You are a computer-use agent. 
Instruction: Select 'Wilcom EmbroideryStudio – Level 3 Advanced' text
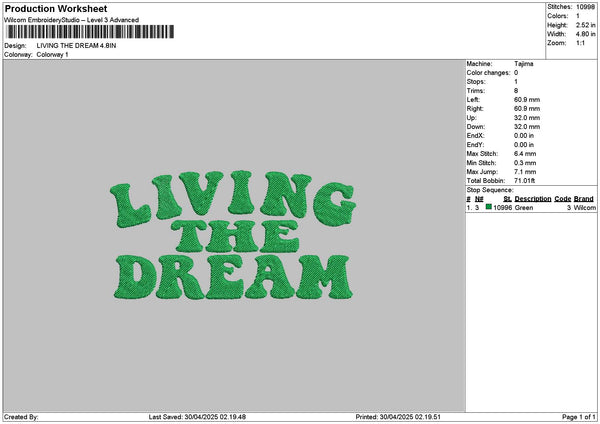coord(72,20)
